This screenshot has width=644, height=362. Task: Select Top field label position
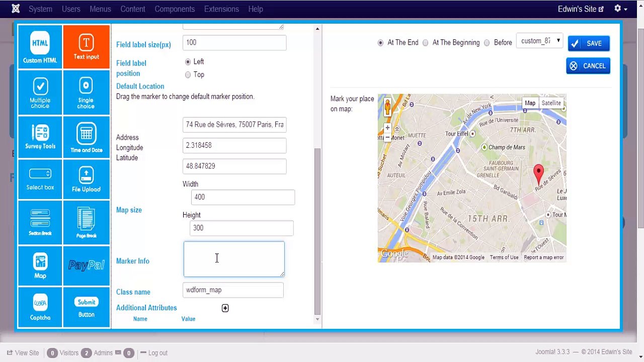[x=188, y=75]
